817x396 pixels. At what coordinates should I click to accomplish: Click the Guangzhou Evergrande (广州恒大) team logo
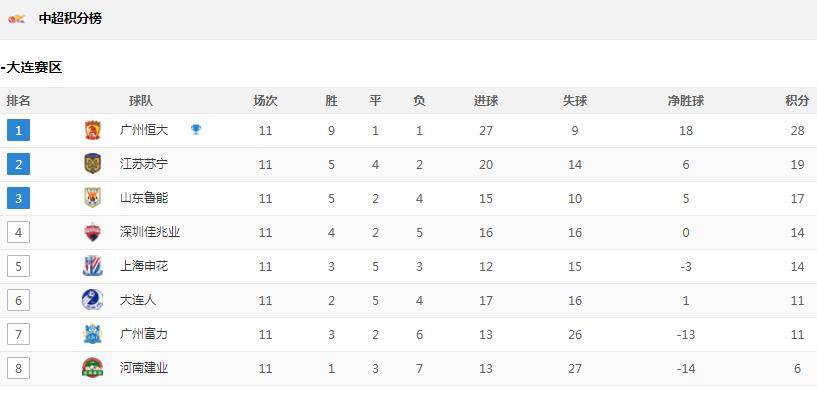pos(92,130)
